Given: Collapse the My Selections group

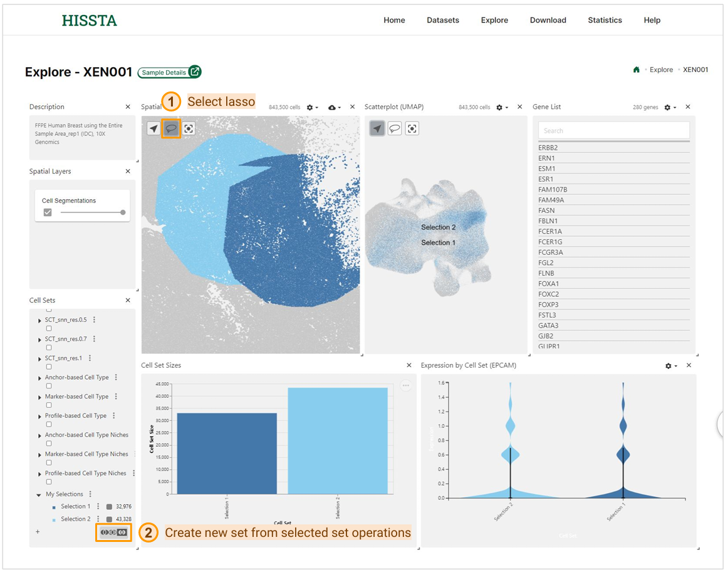Looking at the screenshot, I should pyautogui.click(x=39, y=495).
